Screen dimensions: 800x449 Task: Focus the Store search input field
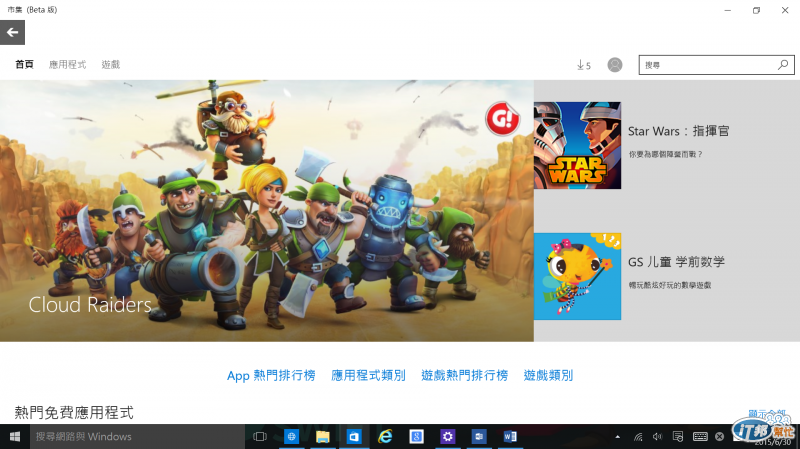click(x=716, y=65)
